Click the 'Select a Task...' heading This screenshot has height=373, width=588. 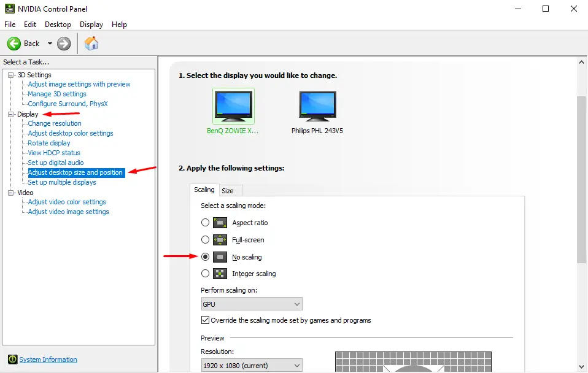click(26, 62)
